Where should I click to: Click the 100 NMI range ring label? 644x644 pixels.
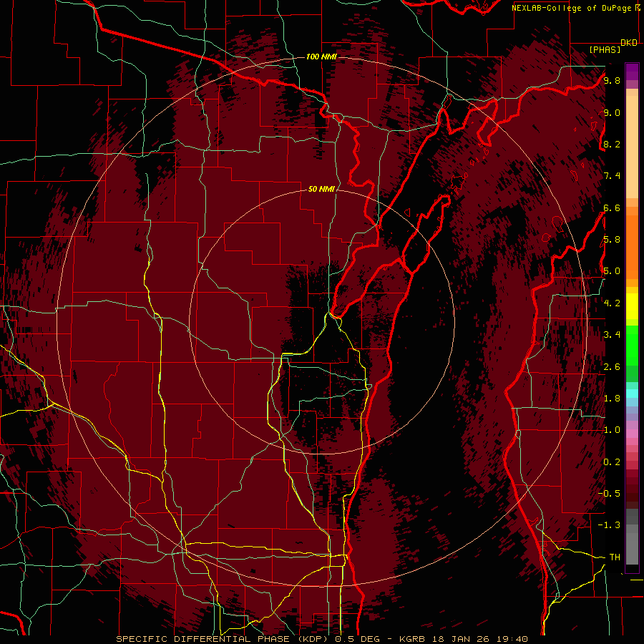321,57
